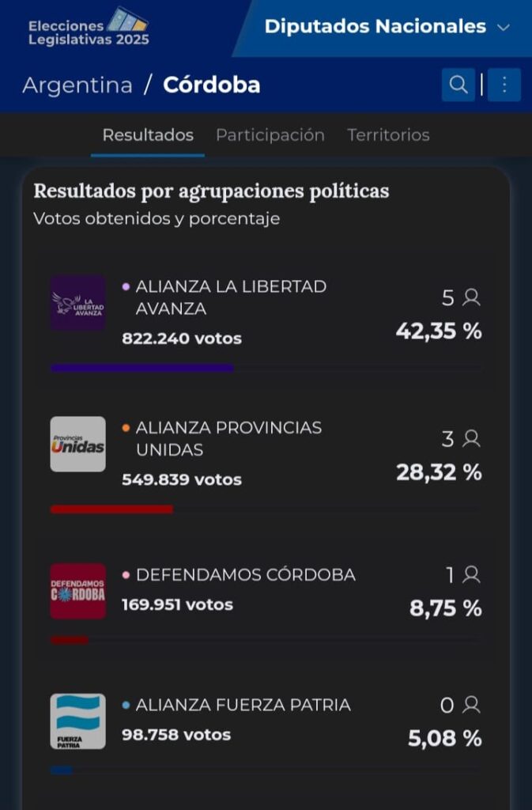This screenshot has height=810, width=532.
Task: Select the Resultados tab
Action: pos(148,135)
